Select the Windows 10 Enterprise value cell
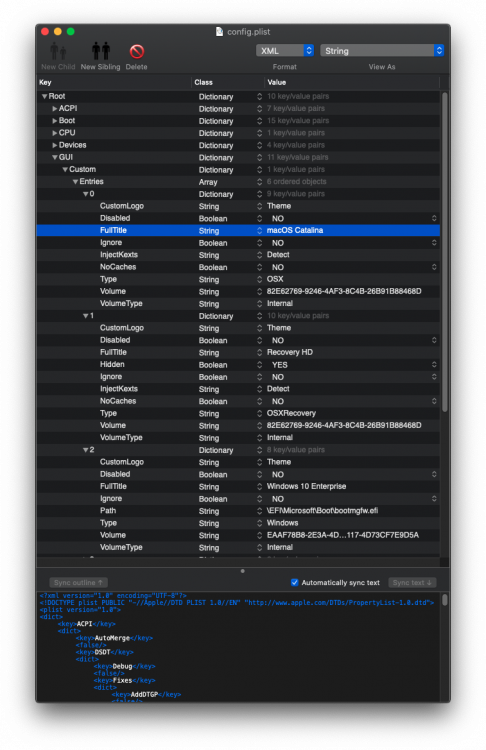Screen dimensions: 486x750 pos(306,486)
